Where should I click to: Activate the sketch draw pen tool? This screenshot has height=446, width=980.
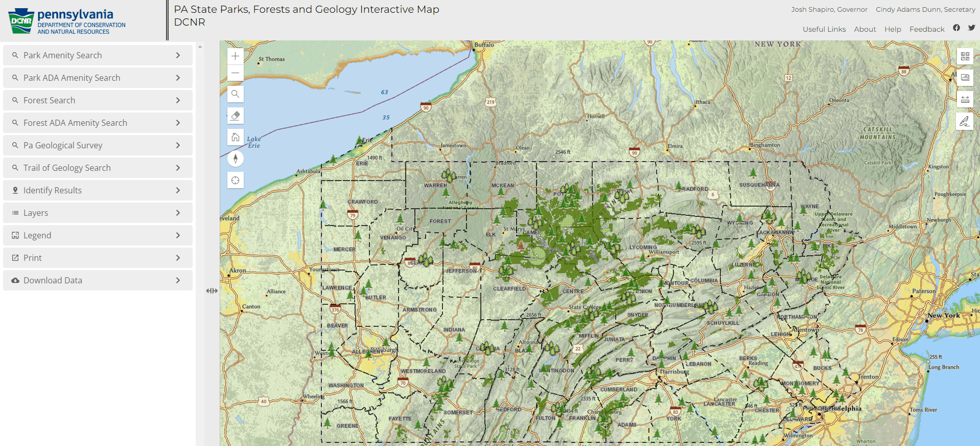pos(964,121)
